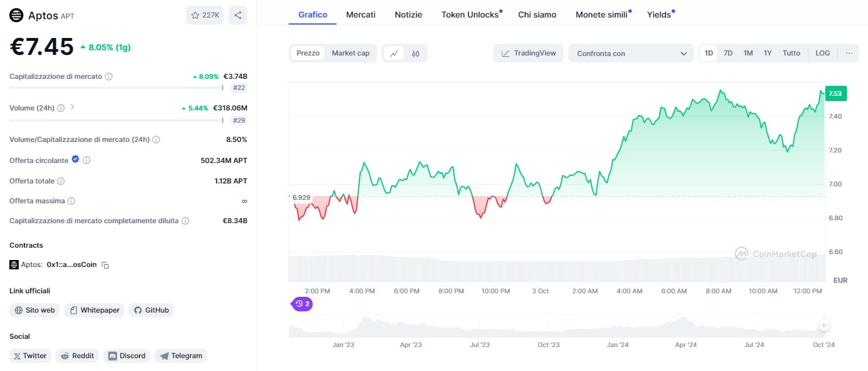Screen dimensions: 868x371
Task: Click the info icon beside Offerta massima
Action: 71,201
